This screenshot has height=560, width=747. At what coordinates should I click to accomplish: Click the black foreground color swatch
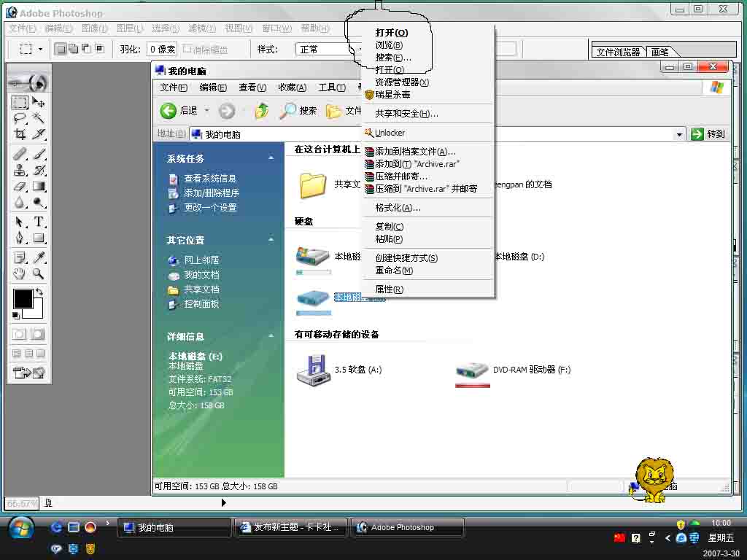tap(22, 299)
